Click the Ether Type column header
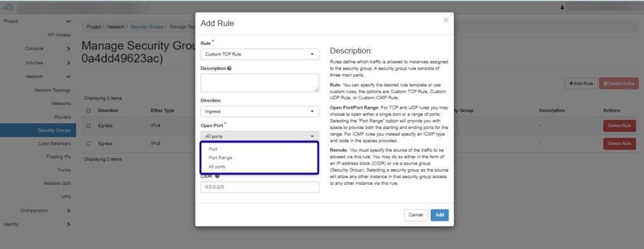This screenshot has height=249, width=644. click(163, 111)
